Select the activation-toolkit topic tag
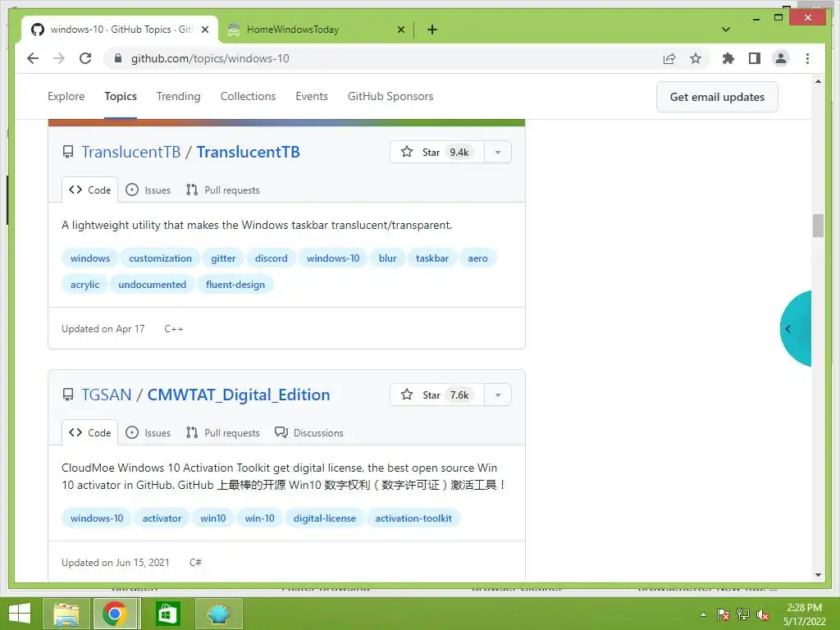Screen dimensions: 840x630 tap(413, 518)
